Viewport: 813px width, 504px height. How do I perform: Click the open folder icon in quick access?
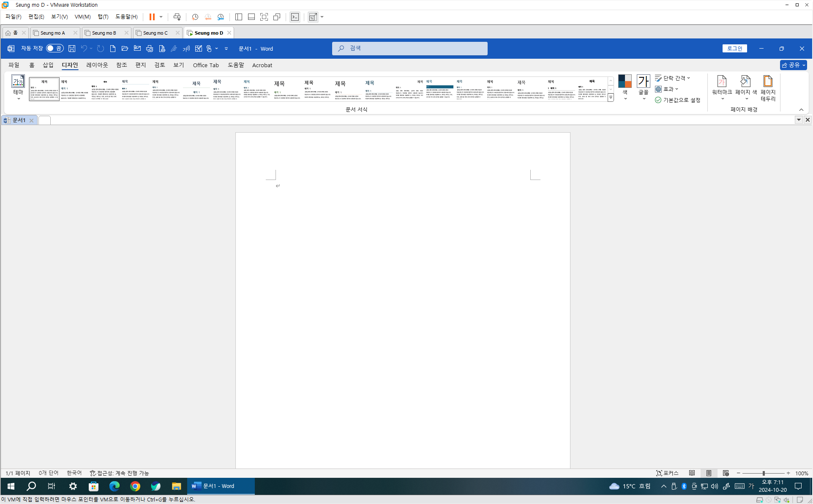125,49
